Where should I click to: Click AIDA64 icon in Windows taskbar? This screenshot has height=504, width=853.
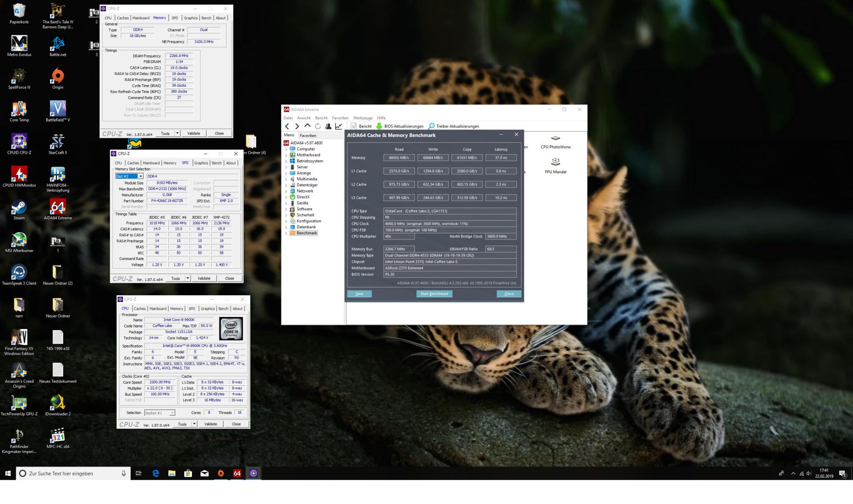[x=237, y=473]
